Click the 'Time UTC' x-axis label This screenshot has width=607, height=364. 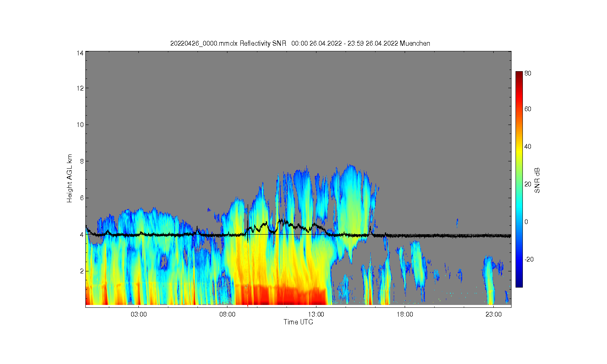[x=298, y=322]
